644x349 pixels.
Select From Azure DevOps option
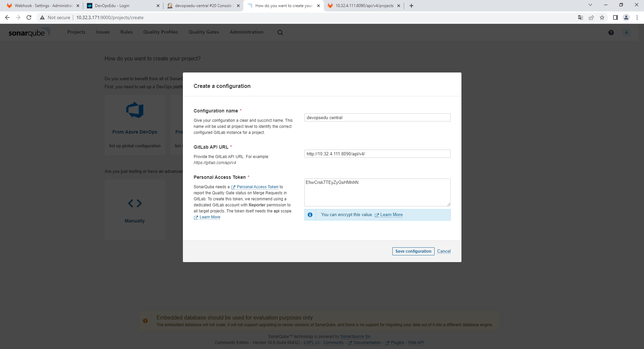[135, 125]
